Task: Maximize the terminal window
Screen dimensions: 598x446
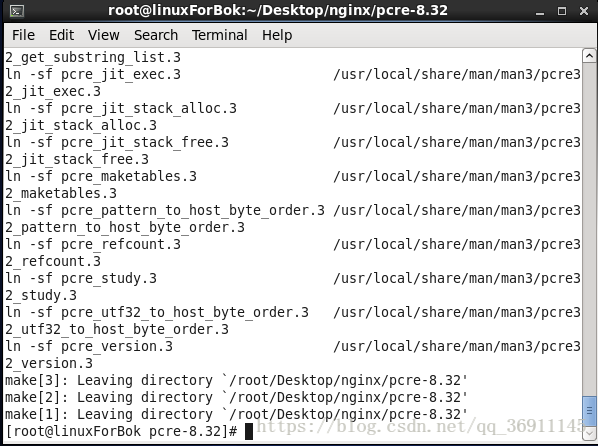Action: [x=562, y=11]
